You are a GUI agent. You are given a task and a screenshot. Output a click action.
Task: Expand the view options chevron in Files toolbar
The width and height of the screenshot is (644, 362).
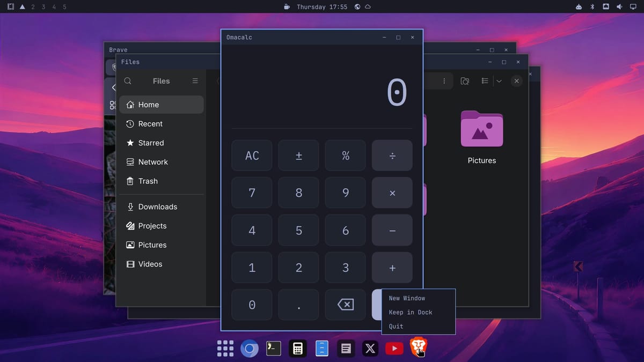click(499, 81)
